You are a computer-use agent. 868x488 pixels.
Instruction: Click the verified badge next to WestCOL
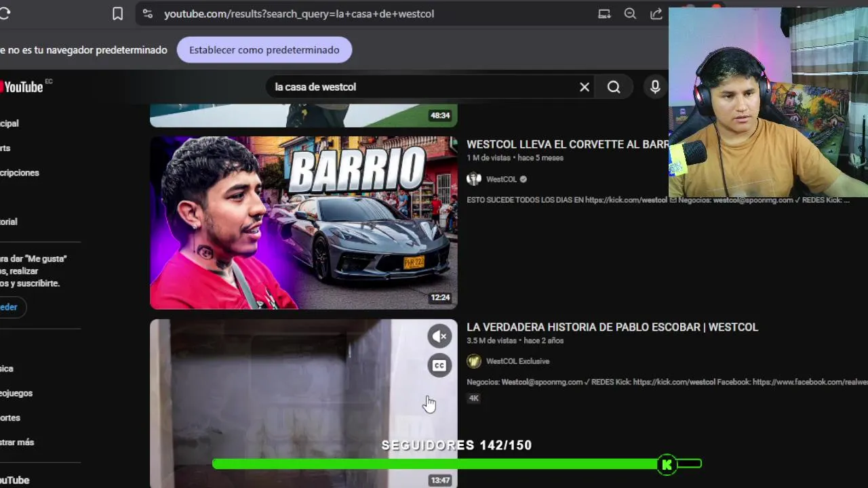click(x=523, y=180)
